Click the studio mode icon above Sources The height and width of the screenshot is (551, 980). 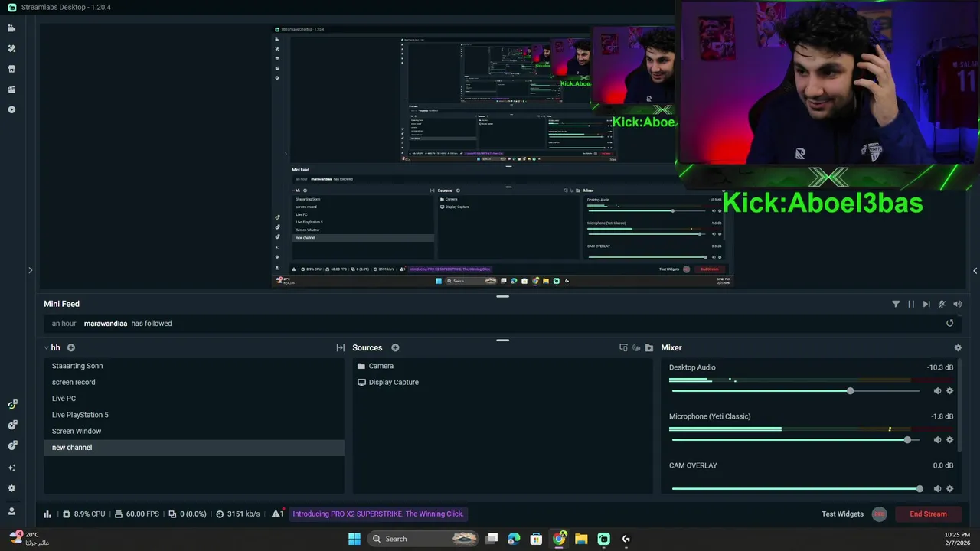[623, 347]
